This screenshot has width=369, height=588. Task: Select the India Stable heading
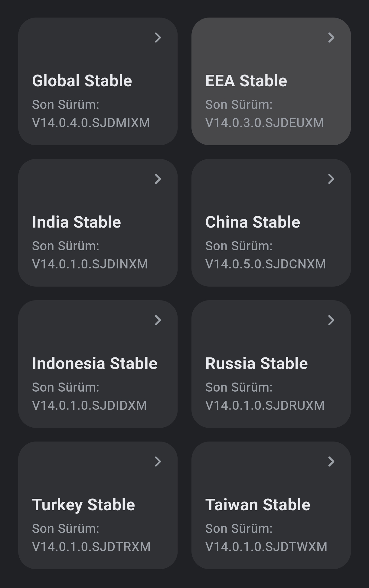tap(77, 222)
